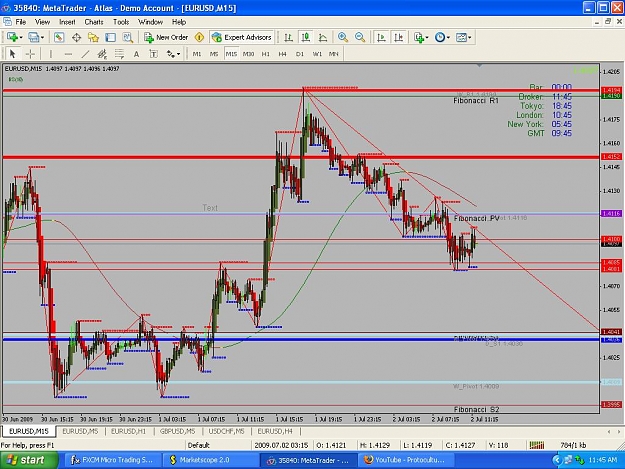Image resolution: width=625 pixels, height=469 pixels.
Task: Switch chart to MN timeframe
Action: coord(334,54)
